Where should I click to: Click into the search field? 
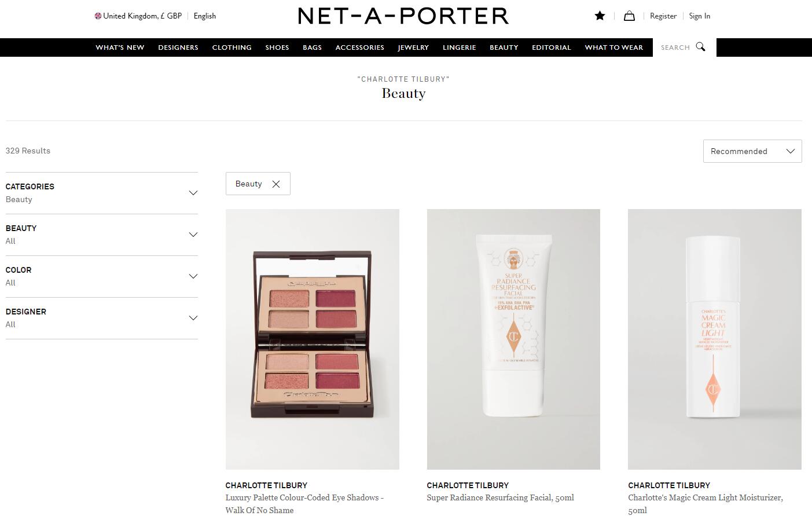(x=675, y=47)
